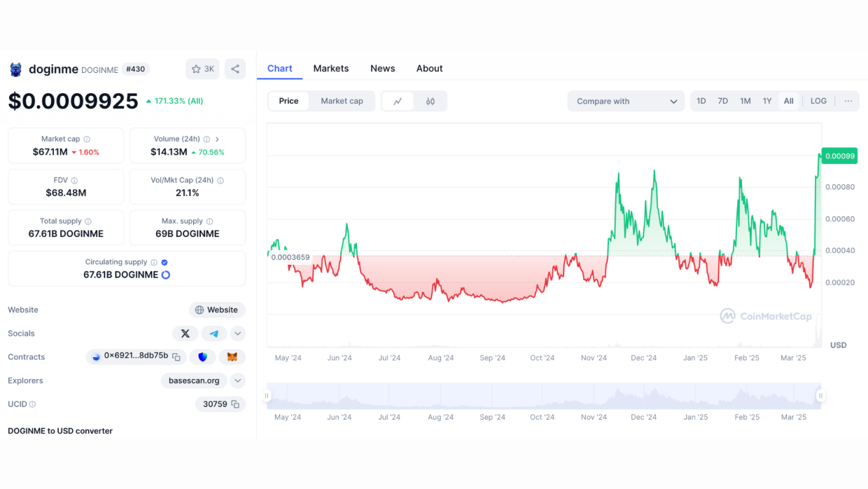Open the Website link button

(217, 310)
